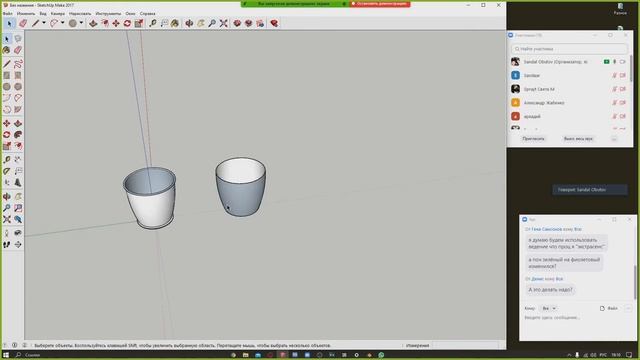Click red Stop sharing button

380,4
